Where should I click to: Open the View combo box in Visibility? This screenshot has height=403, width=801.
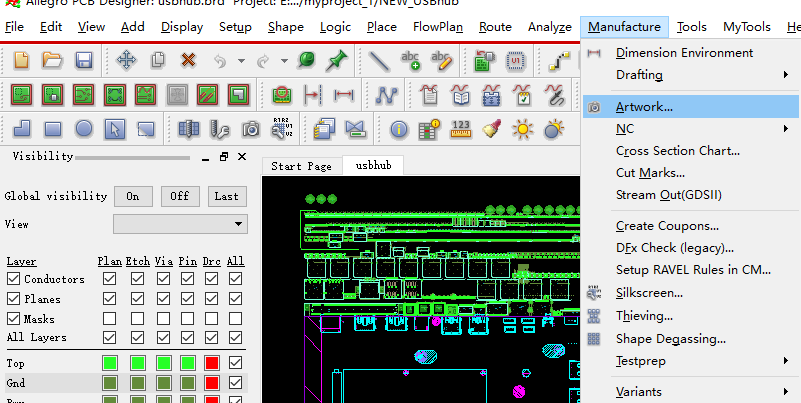180,224
